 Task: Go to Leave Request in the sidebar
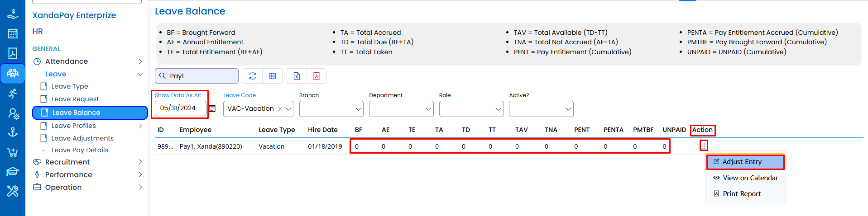click(75, 99)
